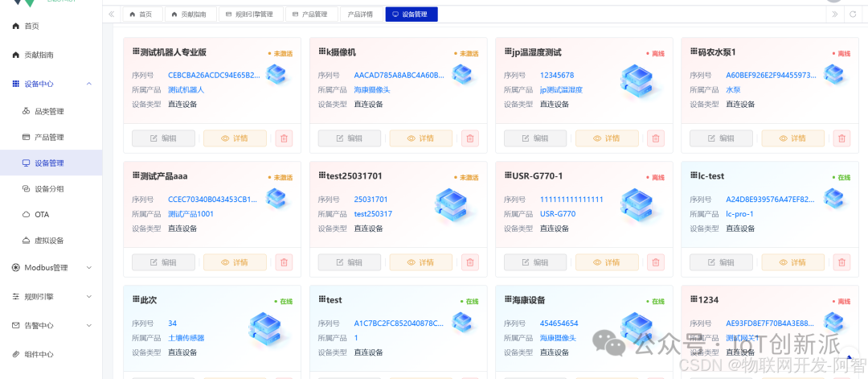Open product link 测试机器人
The height and width of the screenshot is (379, 868).
186,90
